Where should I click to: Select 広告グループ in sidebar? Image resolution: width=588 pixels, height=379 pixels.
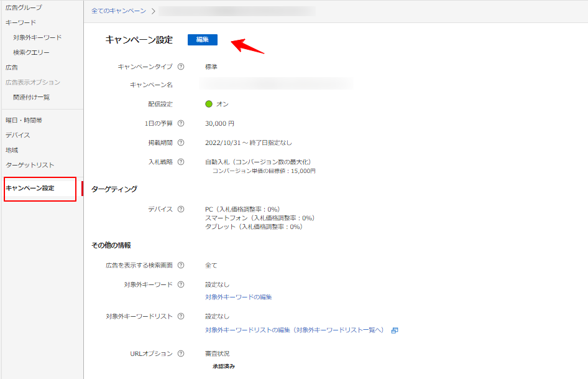pyautogui.click(x=24, y=7)
